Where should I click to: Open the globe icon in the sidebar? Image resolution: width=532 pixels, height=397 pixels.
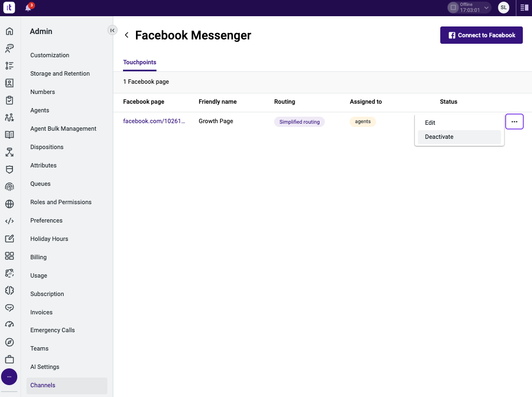[x=10, y=204]
